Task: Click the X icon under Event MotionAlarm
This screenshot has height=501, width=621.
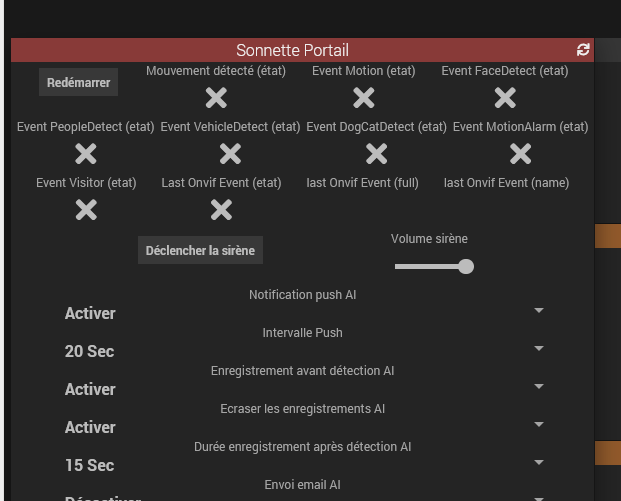Action: pyautogui.click(x=520, y=153)
